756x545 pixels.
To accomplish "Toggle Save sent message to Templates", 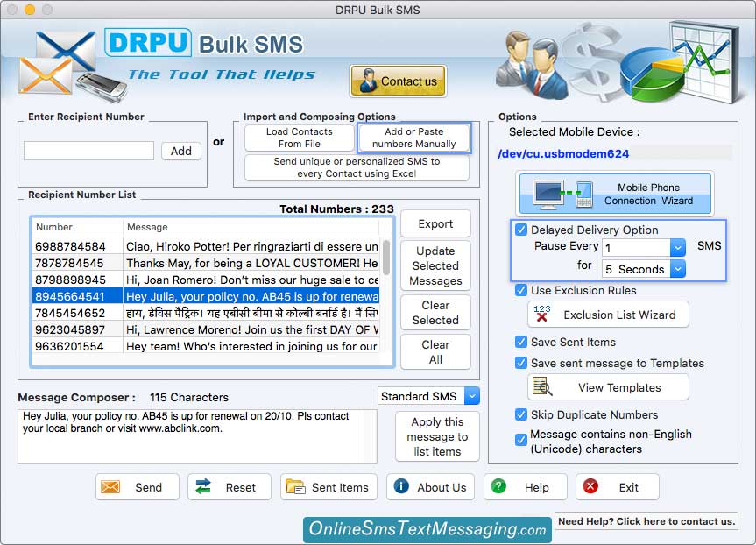I will point(521,363).
